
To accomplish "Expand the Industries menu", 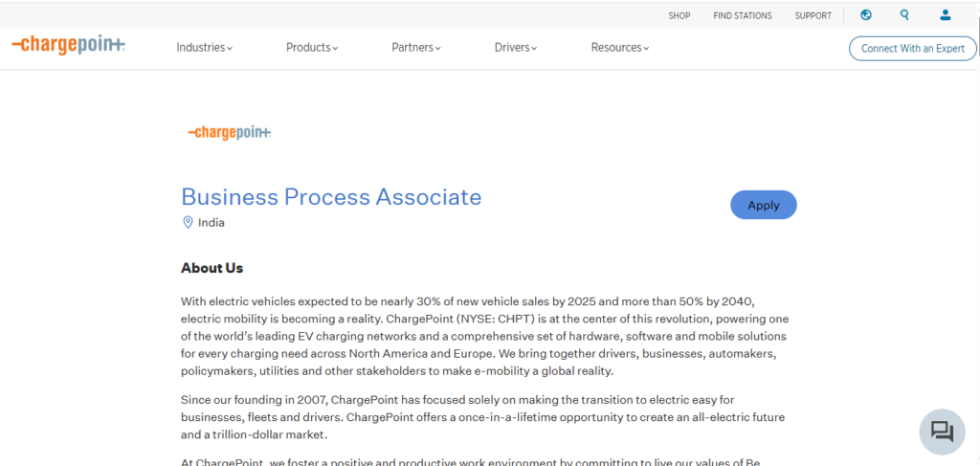I will tap(205, 48).
